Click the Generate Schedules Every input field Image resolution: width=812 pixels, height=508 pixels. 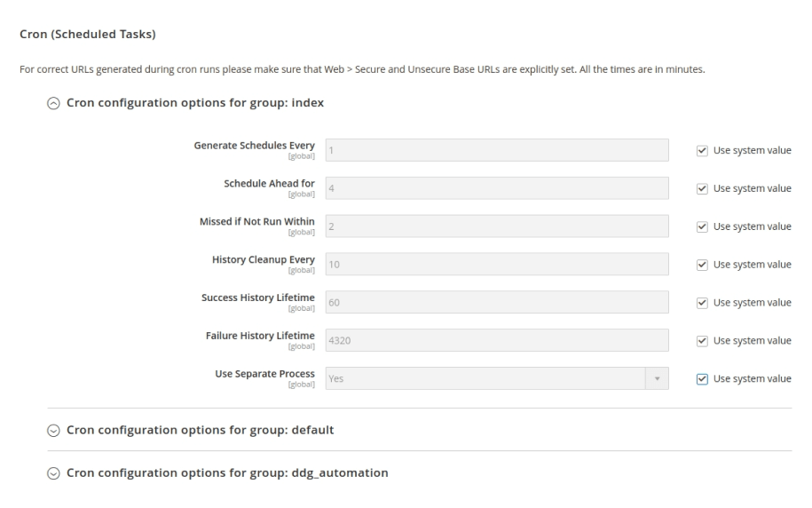pos(496,150)
